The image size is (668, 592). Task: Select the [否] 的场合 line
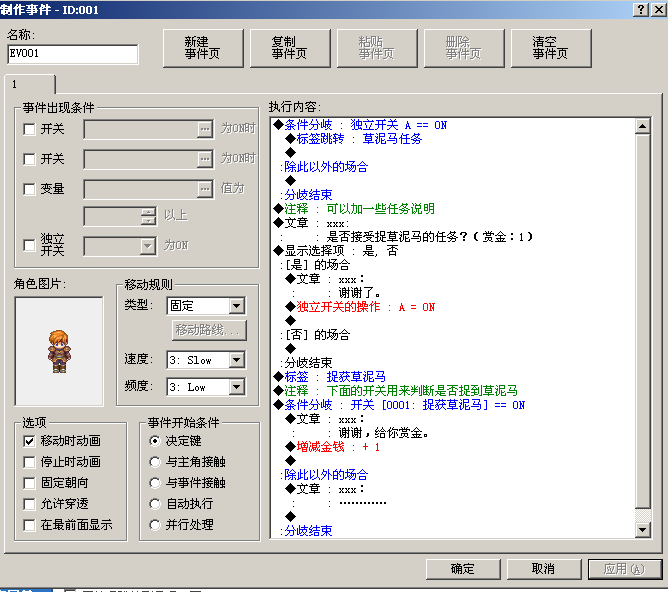point(315,335)
